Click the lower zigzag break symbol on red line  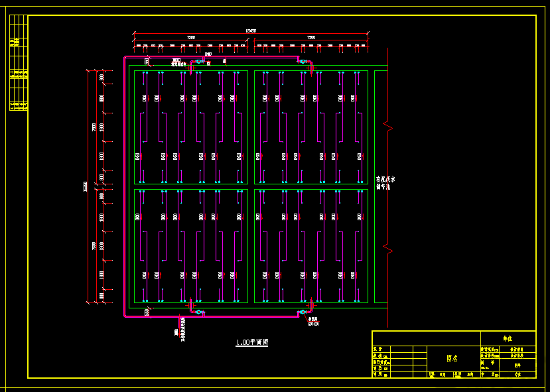387,249
